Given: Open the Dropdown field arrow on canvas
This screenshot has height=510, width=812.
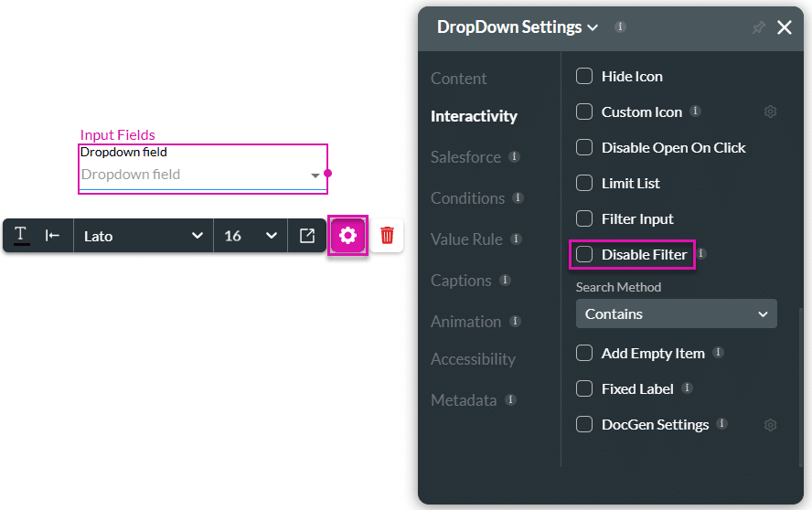Looking at the screenshot, I should [x=315, y=175].
